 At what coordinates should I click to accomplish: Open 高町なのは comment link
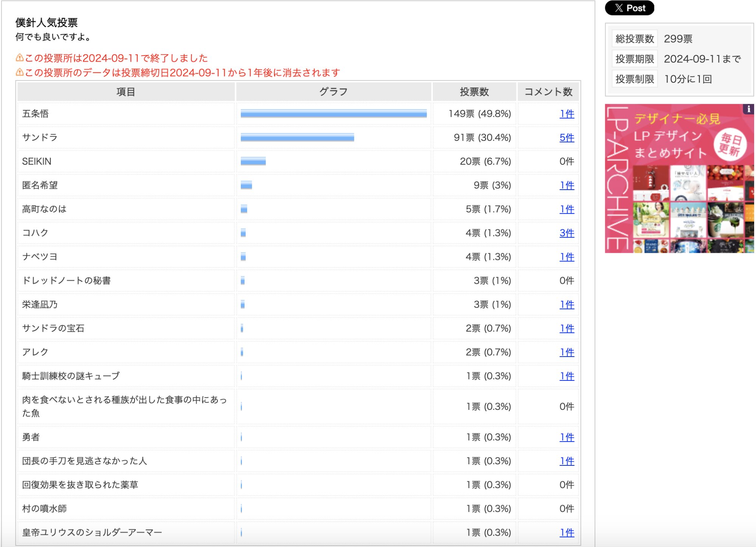click(x=566, y=209)
